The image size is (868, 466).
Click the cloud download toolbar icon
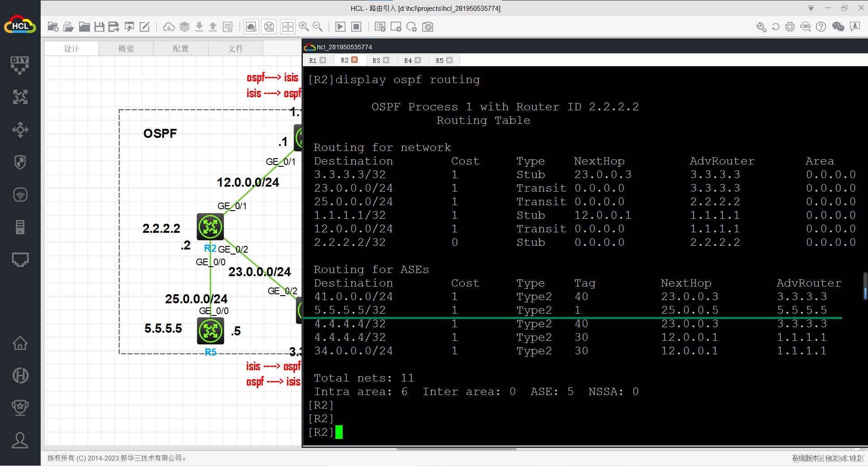[x=169, y=27]
